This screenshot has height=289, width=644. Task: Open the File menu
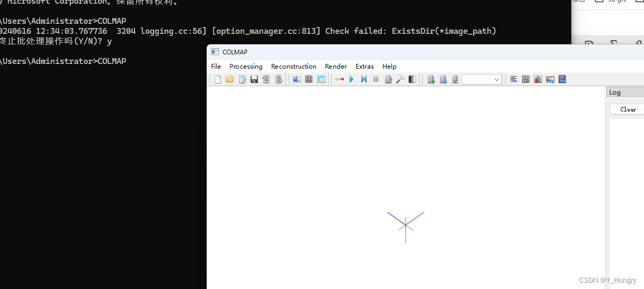[216, 67]
